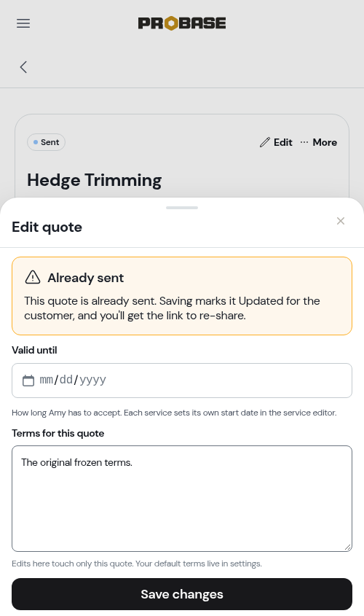The image size is (364, 616).
Task: Click the Edit quote heading
Action: (x=47, y=227)
